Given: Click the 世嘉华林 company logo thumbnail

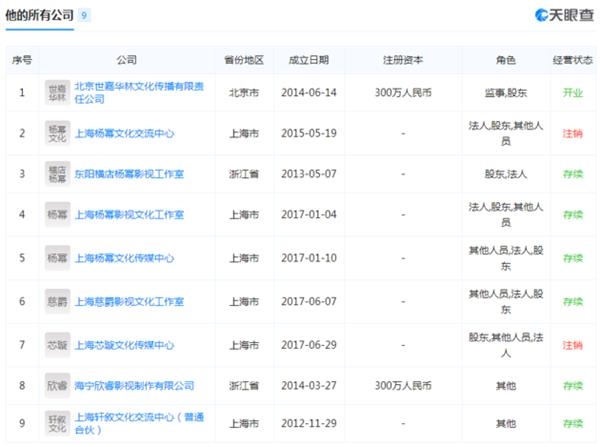Looking at the screenshot, I should [57, 93].
